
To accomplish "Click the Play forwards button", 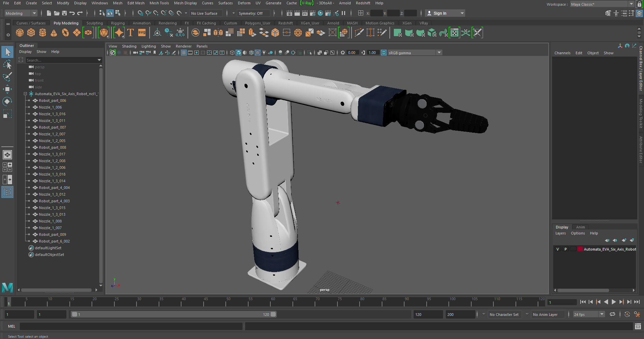I will tap(613, 302).
